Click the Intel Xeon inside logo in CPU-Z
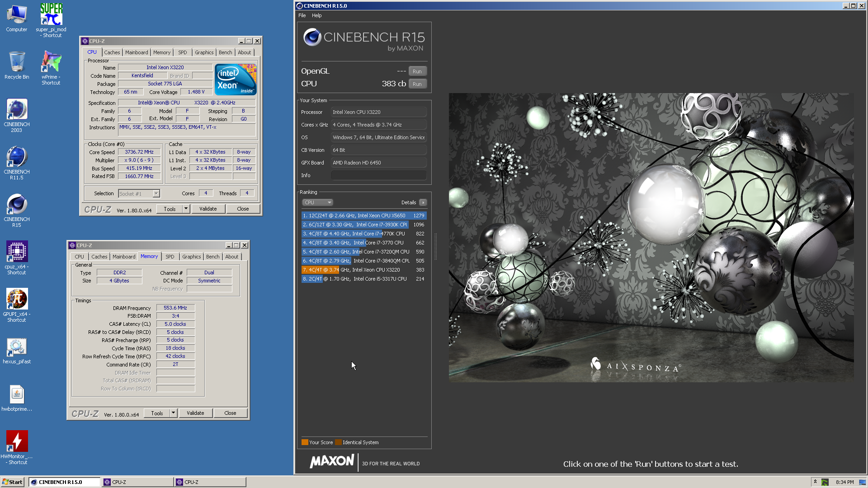Viewport: 868px width, 488px height. [x=236, y=80]
